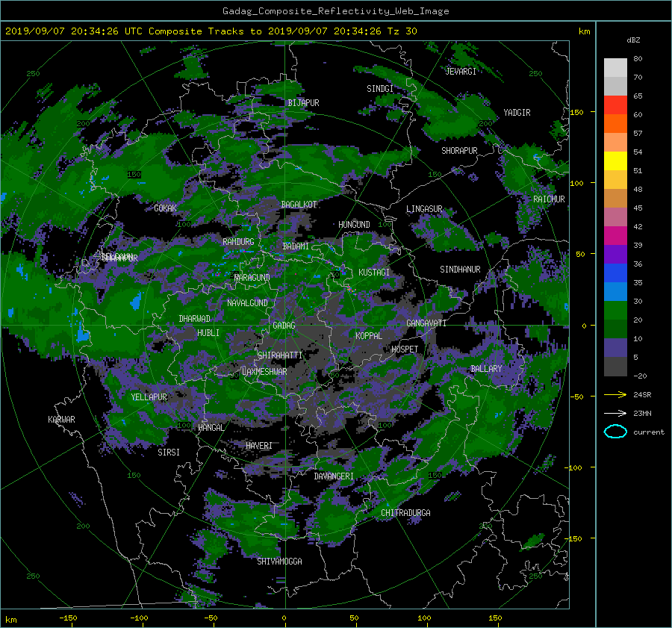Click the RAICHUR city label
The image size is (672, 628).
(549, 199)
